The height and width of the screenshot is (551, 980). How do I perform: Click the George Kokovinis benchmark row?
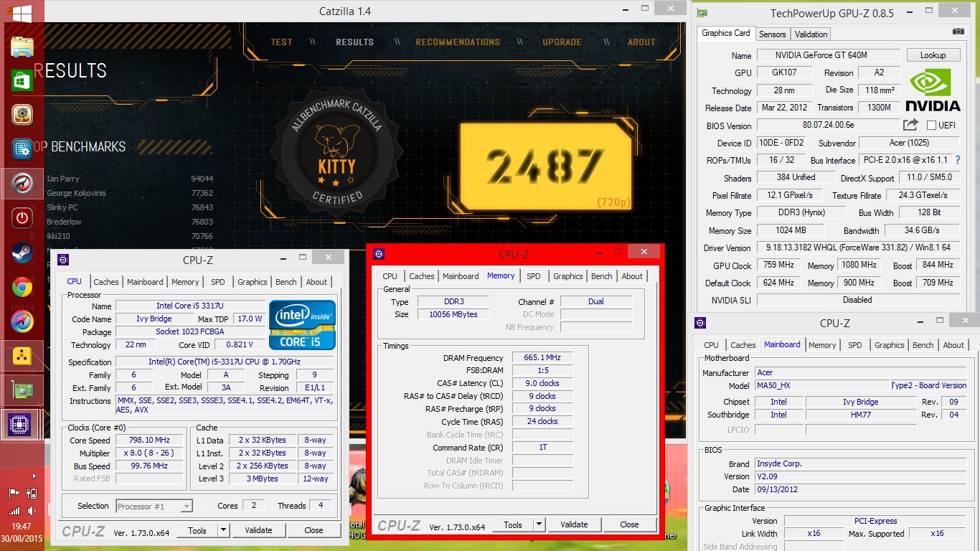pyautogui.click(x=130, y=193)
